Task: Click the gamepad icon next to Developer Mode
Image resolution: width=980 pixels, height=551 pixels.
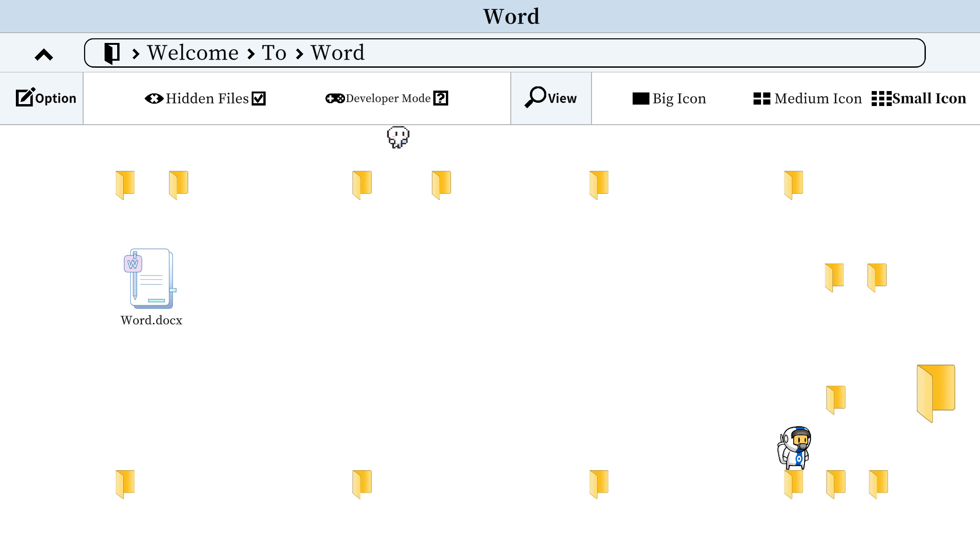Action: coord(334,99)
